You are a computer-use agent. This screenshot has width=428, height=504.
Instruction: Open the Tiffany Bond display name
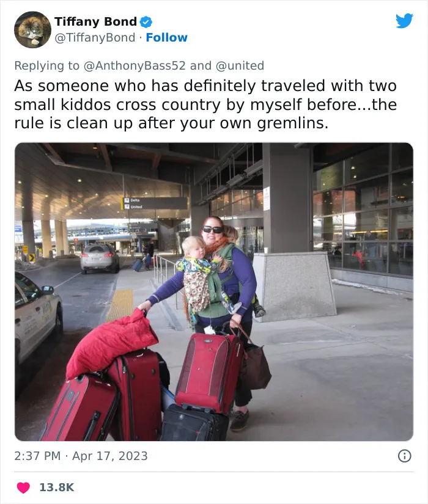(96, 21)
